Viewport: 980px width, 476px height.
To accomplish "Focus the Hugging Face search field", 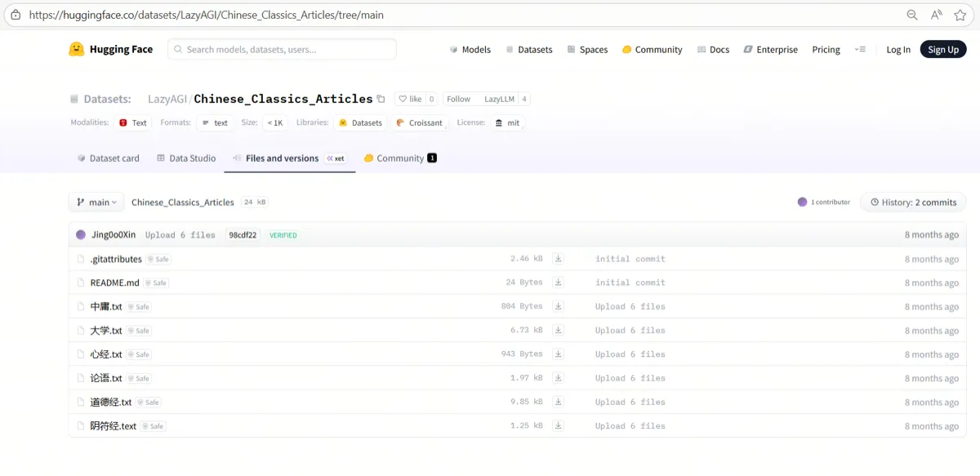I will pyautogui.click(x=282, y=49).
